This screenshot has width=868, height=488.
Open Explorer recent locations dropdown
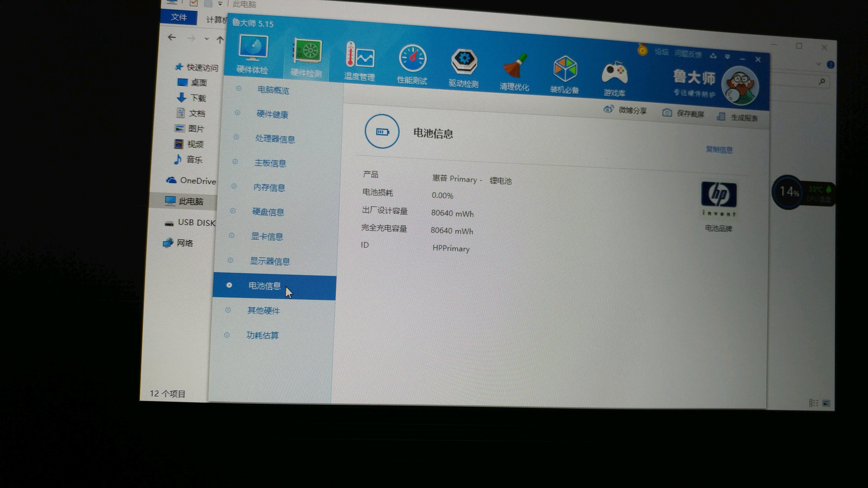[x=207, y=39]
